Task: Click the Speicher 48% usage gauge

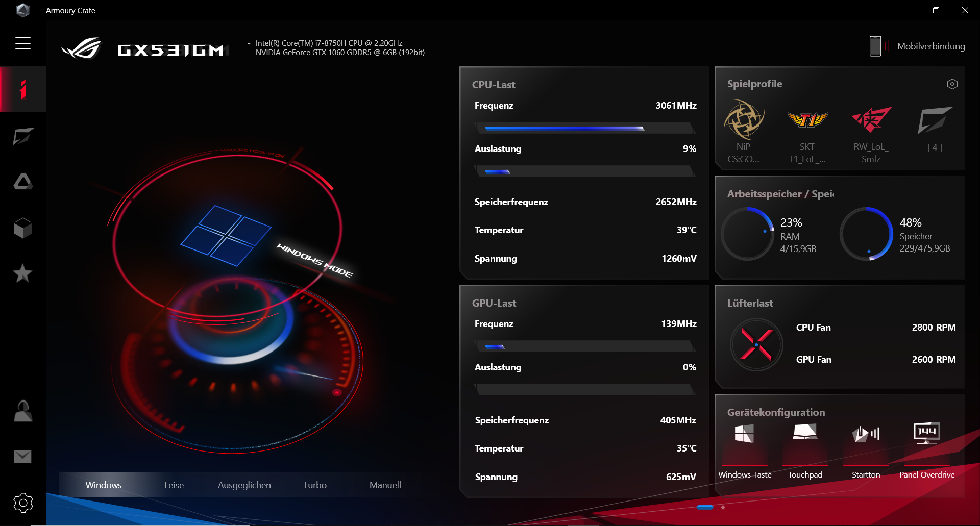Action: click(x=867, y=234)
